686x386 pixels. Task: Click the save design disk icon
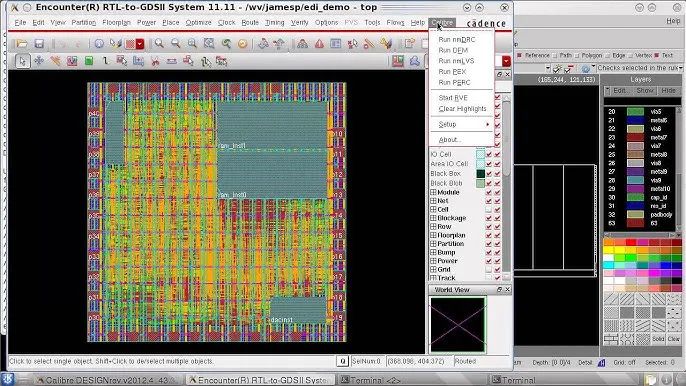point(39,43)
